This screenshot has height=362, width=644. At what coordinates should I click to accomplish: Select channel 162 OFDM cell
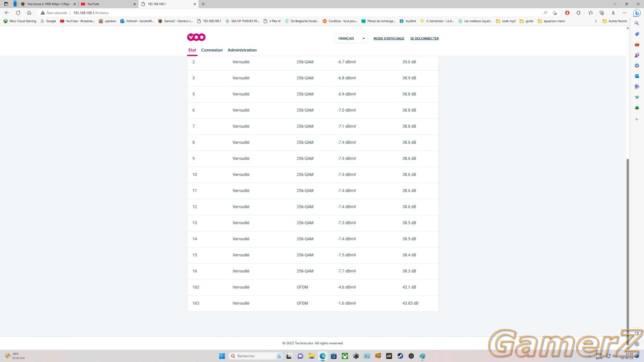pyautogui.click(x=303, y=287)
